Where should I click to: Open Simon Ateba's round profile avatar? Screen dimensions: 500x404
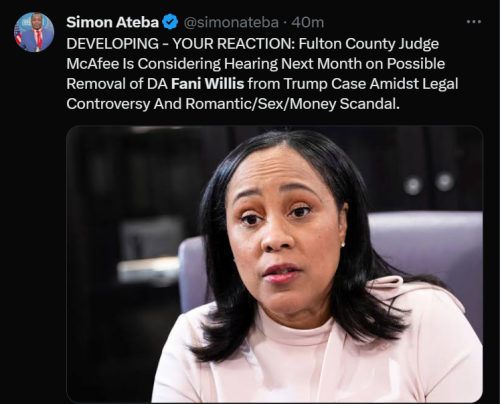click(34, 32)
